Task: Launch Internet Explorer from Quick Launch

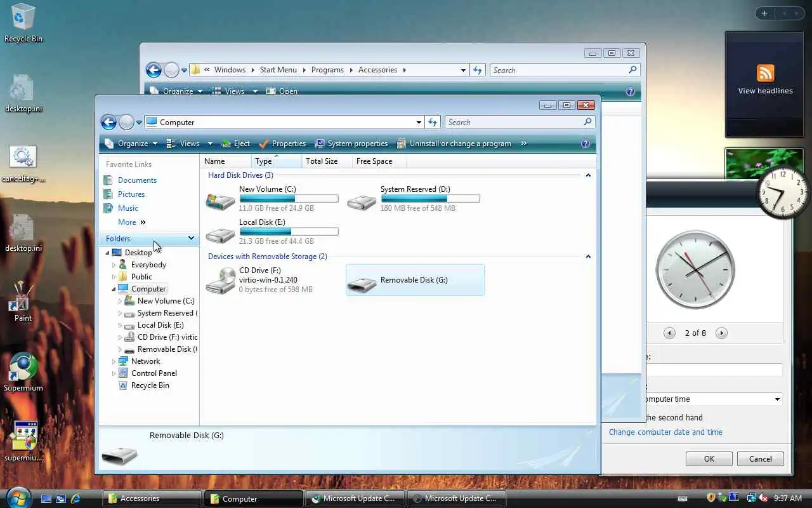Action: 76,498
